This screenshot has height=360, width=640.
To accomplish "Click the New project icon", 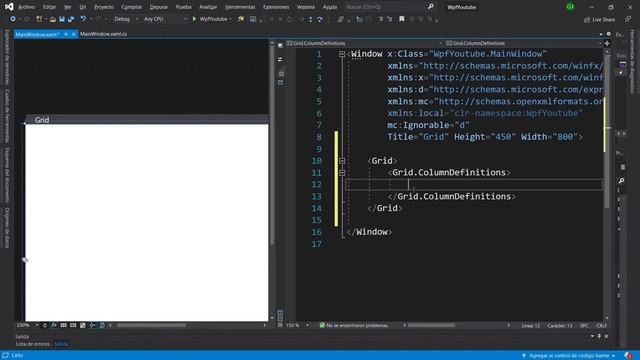I will click(x=39, y=19).
